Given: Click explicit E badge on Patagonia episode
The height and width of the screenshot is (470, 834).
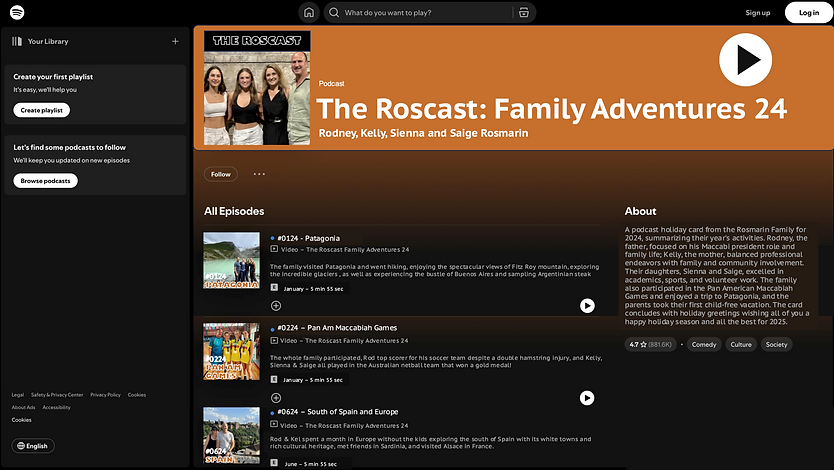Looking at the screenshot, I should click(x=274, y=288).
